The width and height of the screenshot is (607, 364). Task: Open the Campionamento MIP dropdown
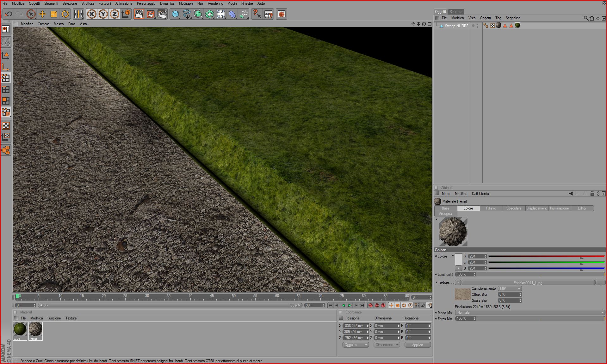coord(510,288)
